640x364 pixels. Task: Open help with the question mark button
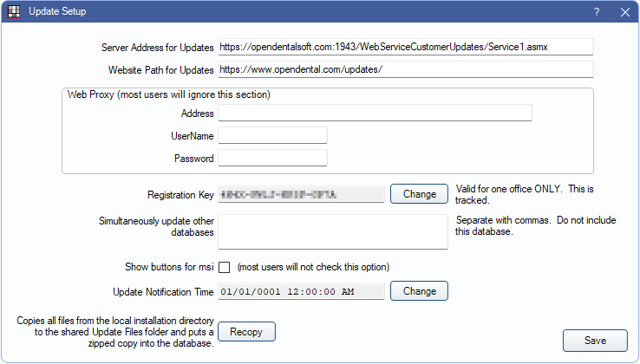(x=597, y=12)
